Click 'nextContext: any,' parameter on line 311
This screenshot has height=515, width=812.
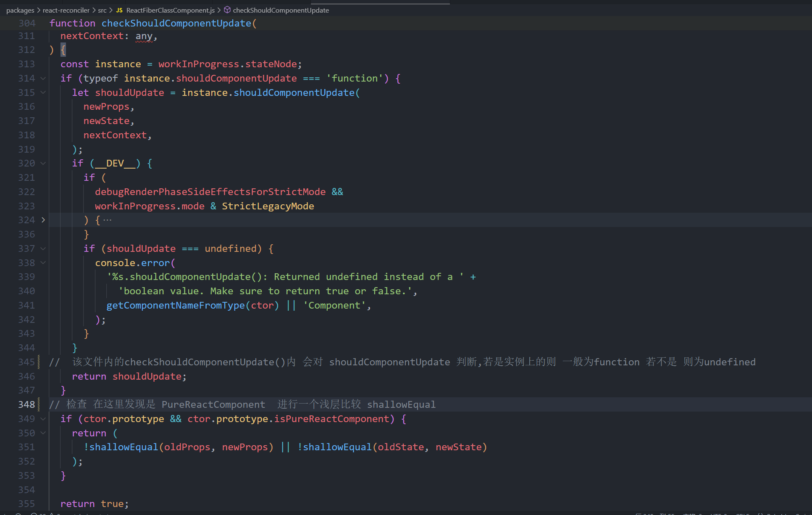pos(109,36)
